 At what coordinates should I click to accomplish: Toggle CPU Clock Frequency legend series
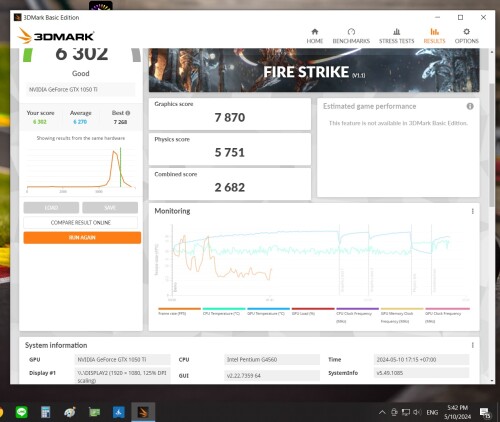pyautogui.click(x=357, y=315)
